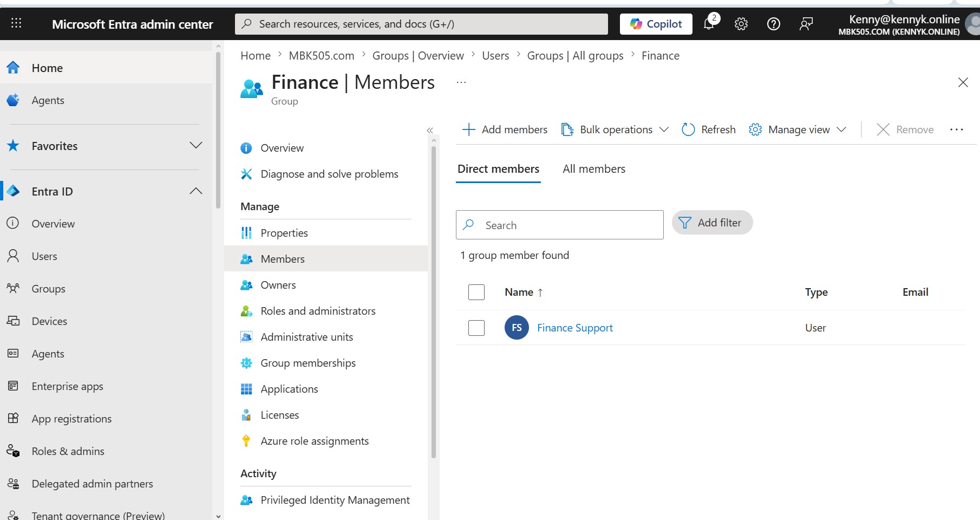
Task: Click the sidebar scroll-down arrow
Action: [x=218, y=516]
